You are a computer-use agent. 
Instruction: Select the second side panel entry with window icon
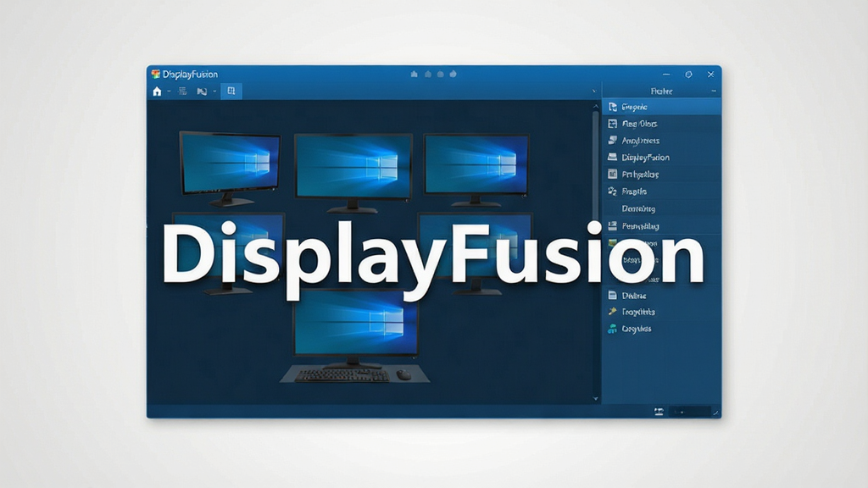[x=661, y=124]
